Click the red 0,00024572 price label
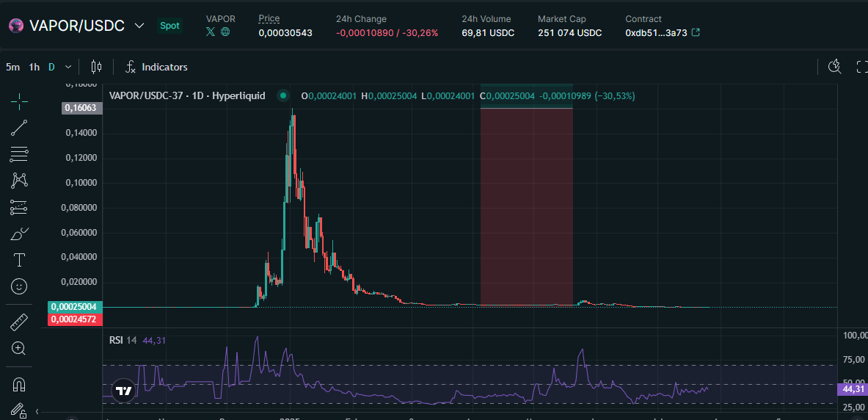The image size is (868, 420). click(75, 319)
